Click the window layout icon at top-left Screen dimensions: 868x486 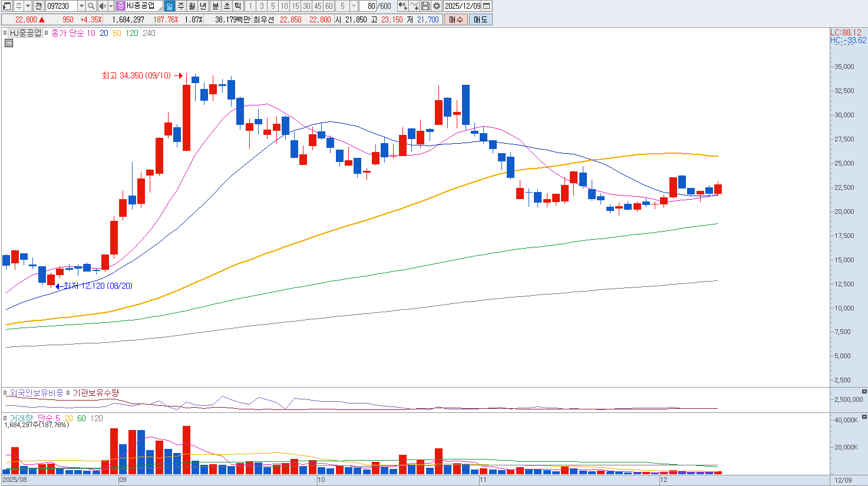pos(6,6)
